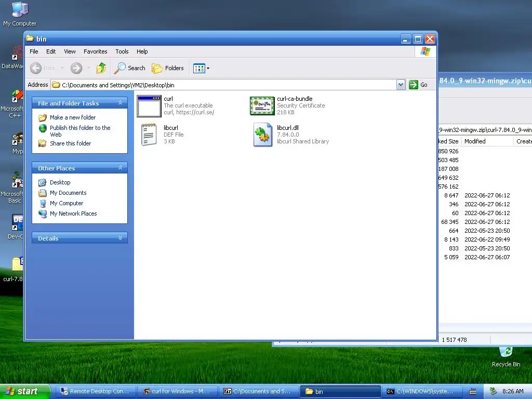Go to My Network Places

click(73, 214)
